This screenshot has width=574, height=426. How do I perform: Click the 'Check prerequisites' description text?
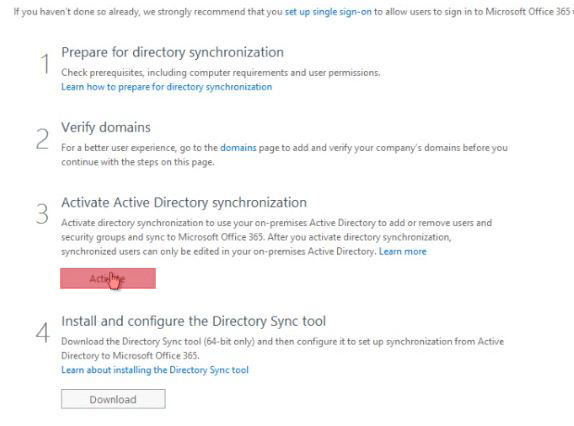(221, 72)
